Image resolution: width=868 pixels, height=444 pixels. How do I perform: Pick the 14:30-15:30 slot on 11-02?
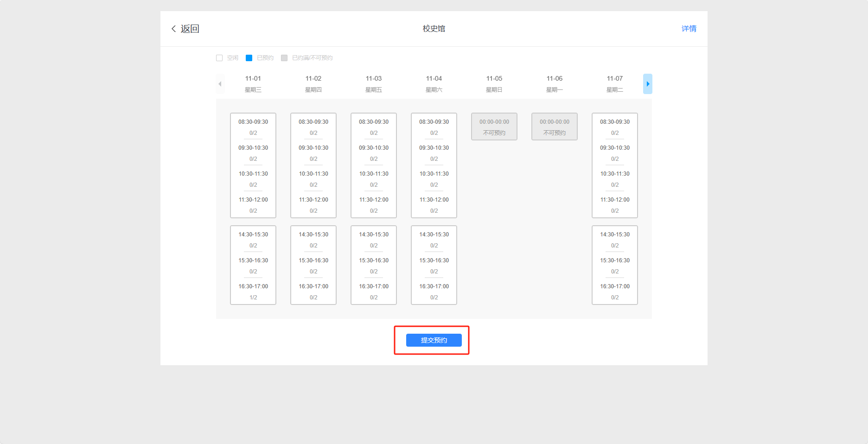coord(313,240)
